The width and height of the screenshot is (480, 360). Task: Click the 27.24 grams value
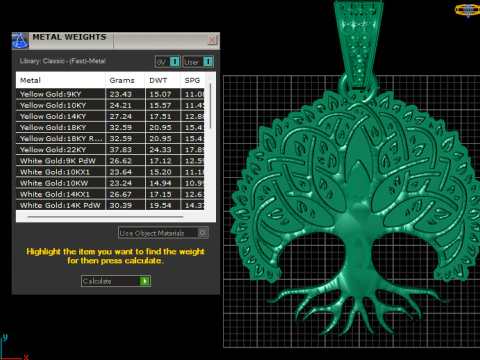tap(121, 116)
